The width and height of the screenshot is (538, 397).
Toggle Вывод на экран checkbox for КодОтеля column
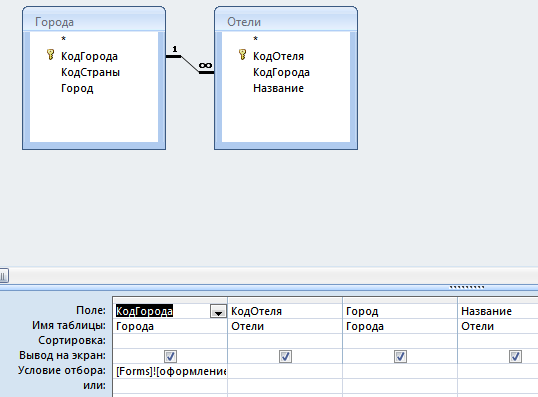285,357
